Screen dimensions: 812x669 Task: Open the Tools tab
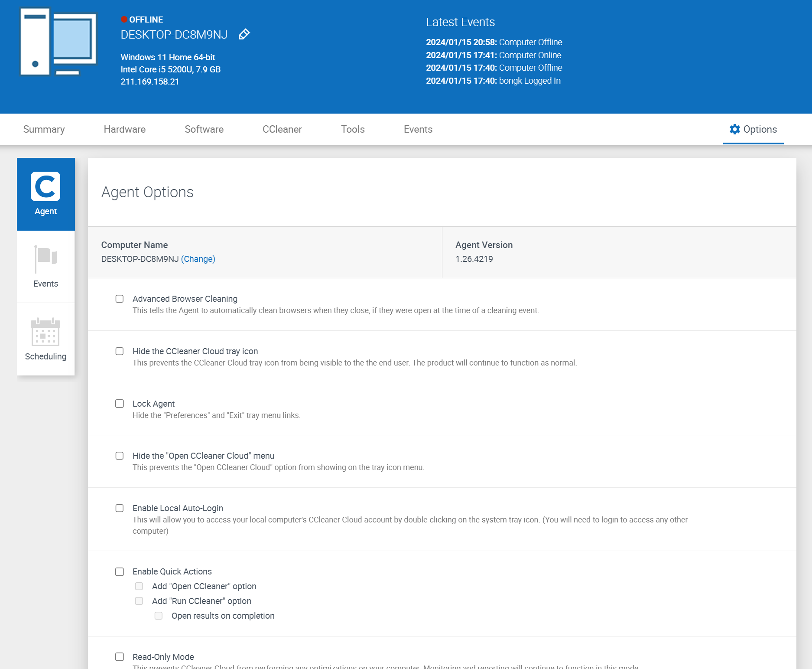(x=353, y=129)
